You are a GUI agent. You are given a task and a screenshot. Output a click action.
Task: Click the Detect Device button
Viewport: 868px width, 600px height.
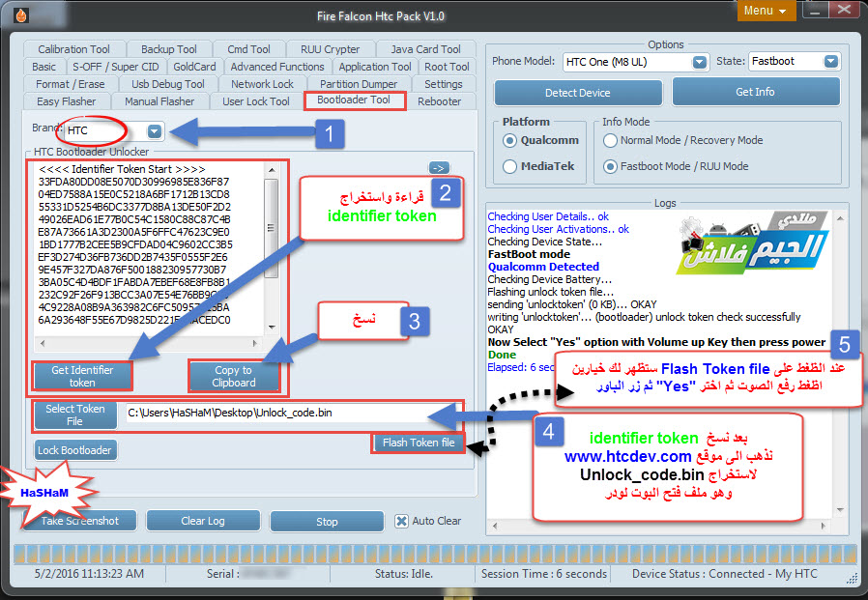coord(578,93)
